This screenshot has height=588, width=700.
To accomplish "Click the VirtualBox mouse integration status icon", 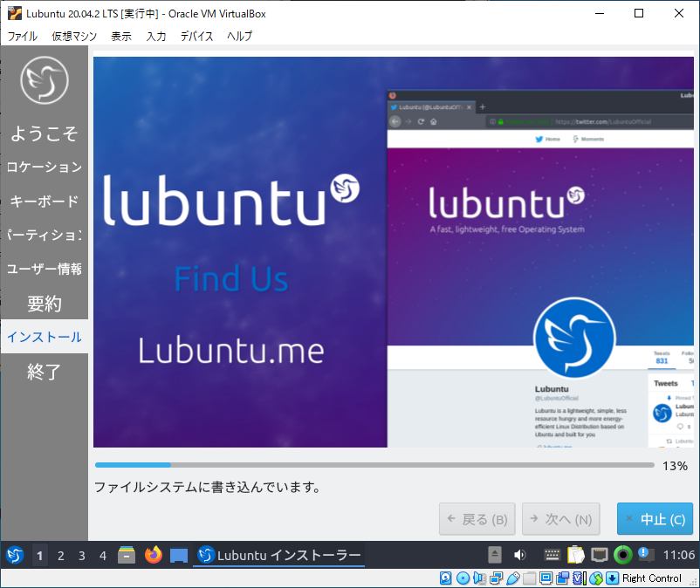I will (x=596, y=578).
